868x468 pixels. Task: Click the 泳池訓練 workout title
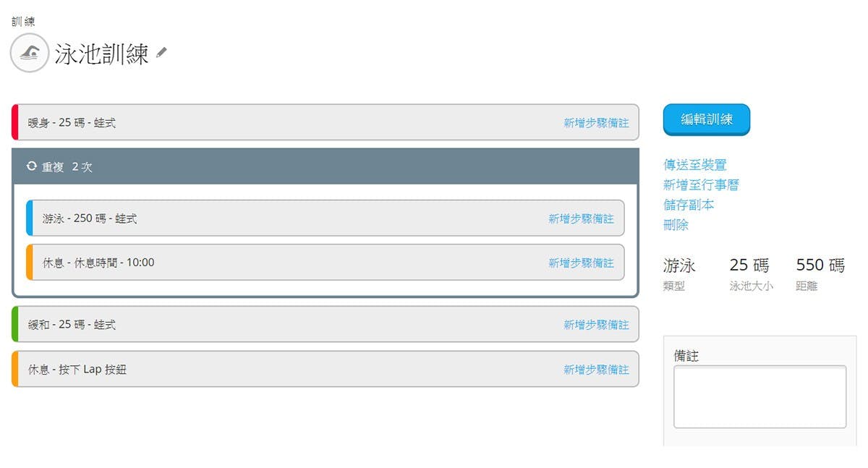(x=101, y=54)
